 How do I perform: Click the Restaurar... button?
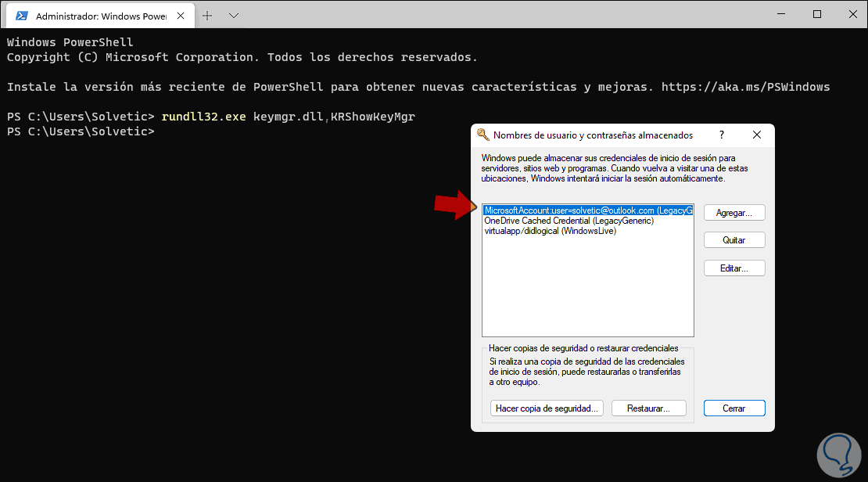click(648, 408)
